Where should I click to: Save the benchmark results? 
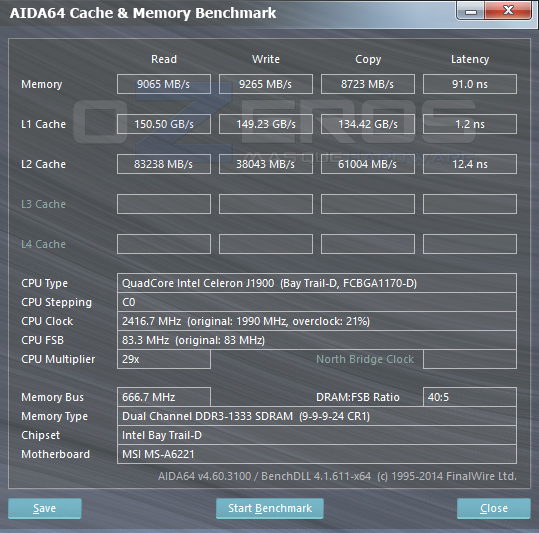pyautogui.click(x=45, y=508)
